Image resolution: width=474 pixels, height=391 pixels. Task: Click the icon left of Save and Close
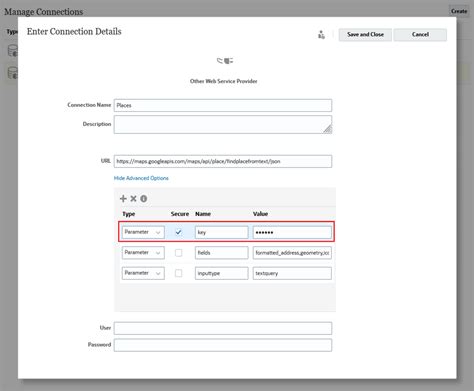(321, 35)
